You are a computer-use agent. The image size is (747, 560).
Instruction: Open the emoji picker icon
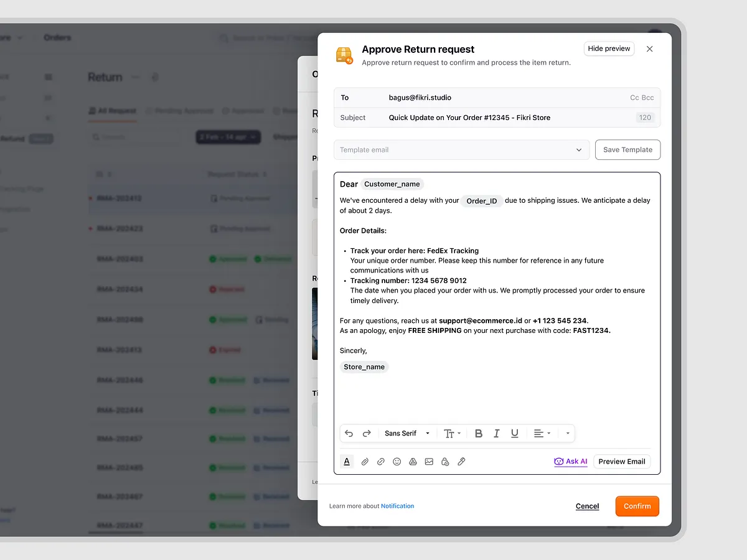(x=397, y=461)
